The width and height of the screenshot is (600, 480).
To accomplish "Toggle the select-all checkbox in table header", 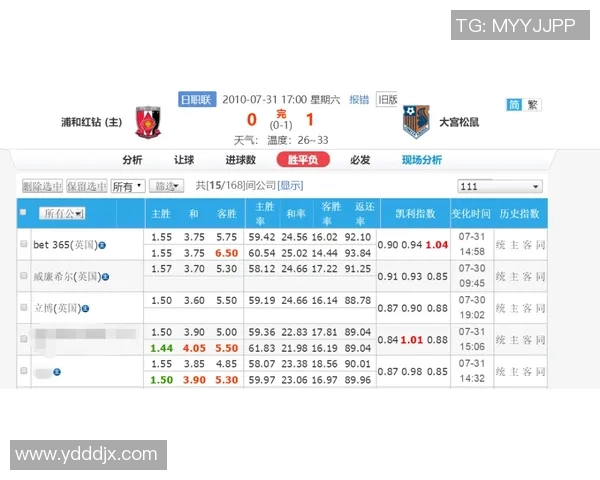I will (x=23, y=213).
